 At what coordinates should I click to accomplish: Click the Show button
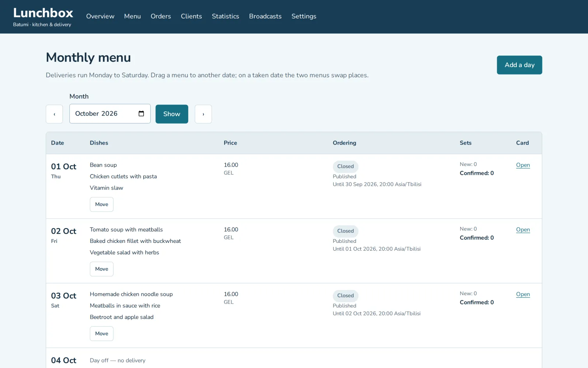coord(172,114)
